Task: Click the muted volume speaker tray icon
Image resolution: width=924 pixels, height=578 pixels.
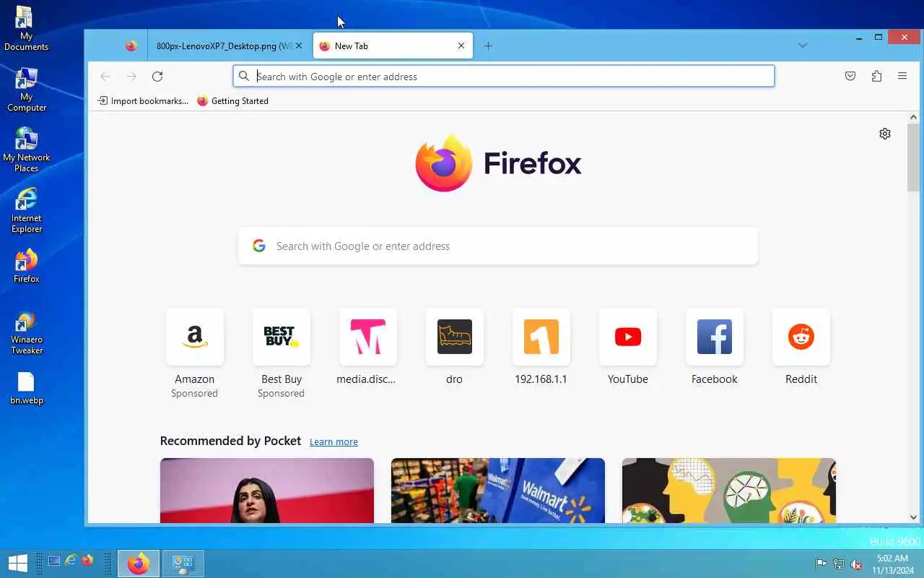Action: [x=856, y=564]
